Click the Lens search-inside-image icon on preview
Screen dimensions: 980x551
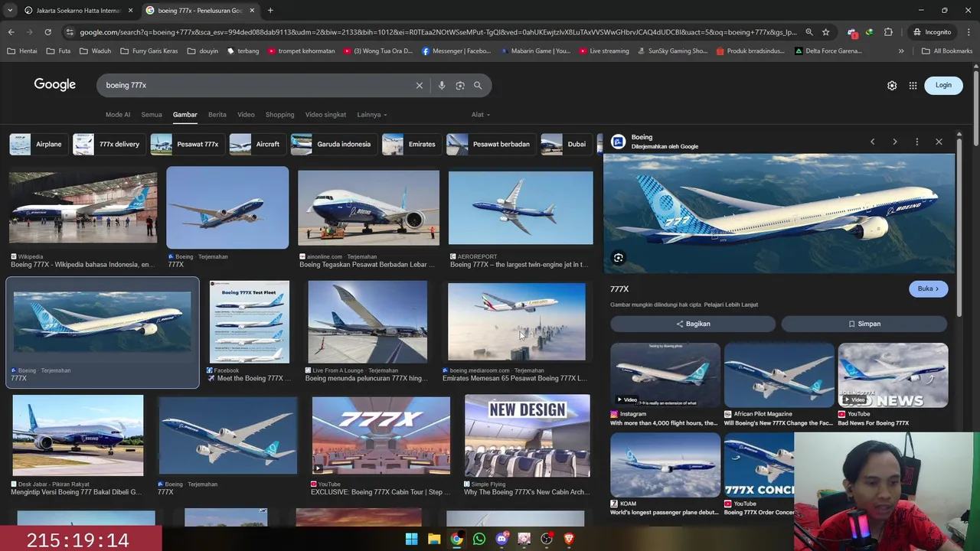pos(619,258)
